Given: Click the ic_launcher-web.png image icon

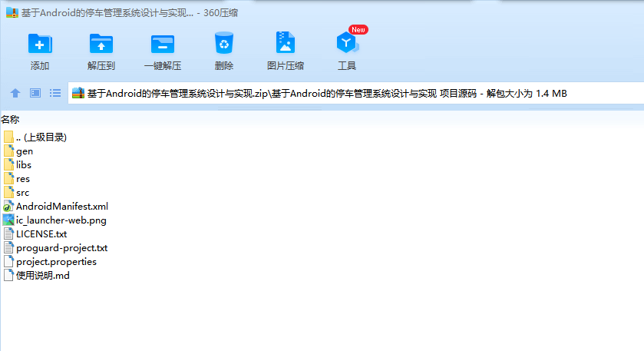Looking at the screenshot, I should 8,220.
